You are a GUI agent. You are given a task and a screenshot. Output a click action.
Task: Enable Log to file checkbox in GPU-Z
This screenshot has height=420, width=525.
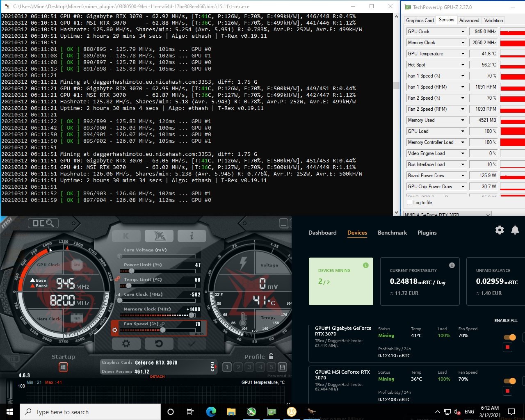pyautogui.click(x=409, y=203)
